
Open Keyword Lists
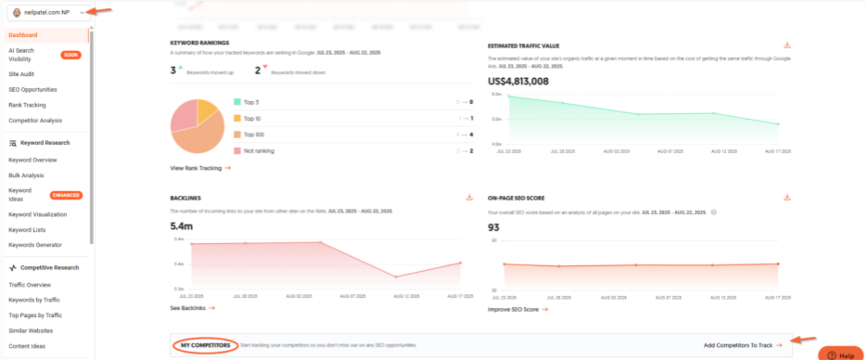pos(27,230)
